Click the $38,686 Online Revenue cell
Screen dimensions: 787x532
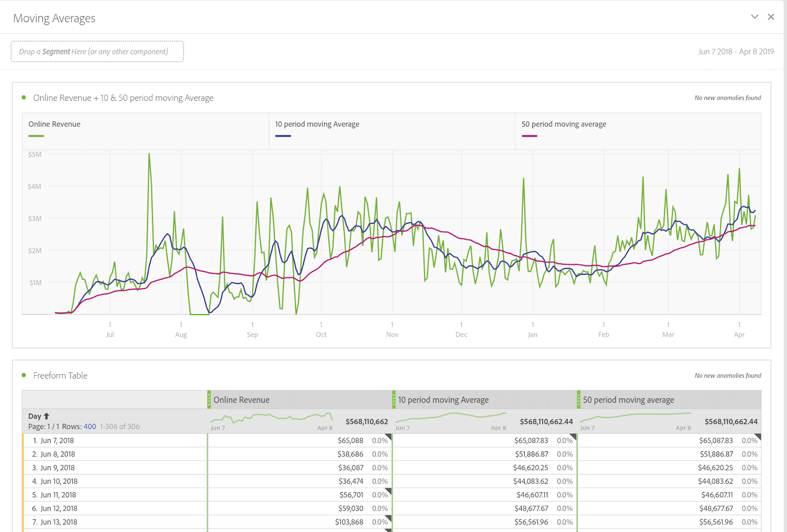point(300,454)
